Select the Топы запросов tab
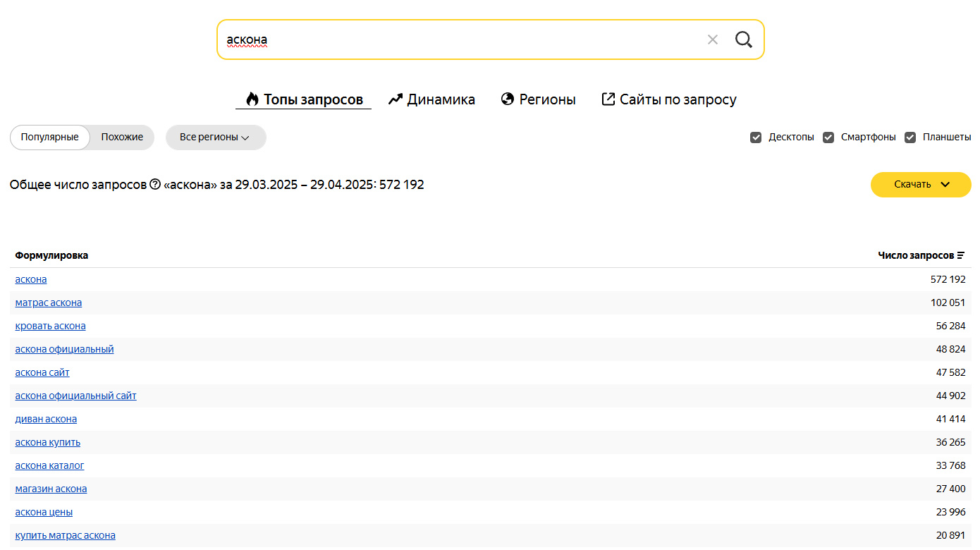 pos(304,99)
